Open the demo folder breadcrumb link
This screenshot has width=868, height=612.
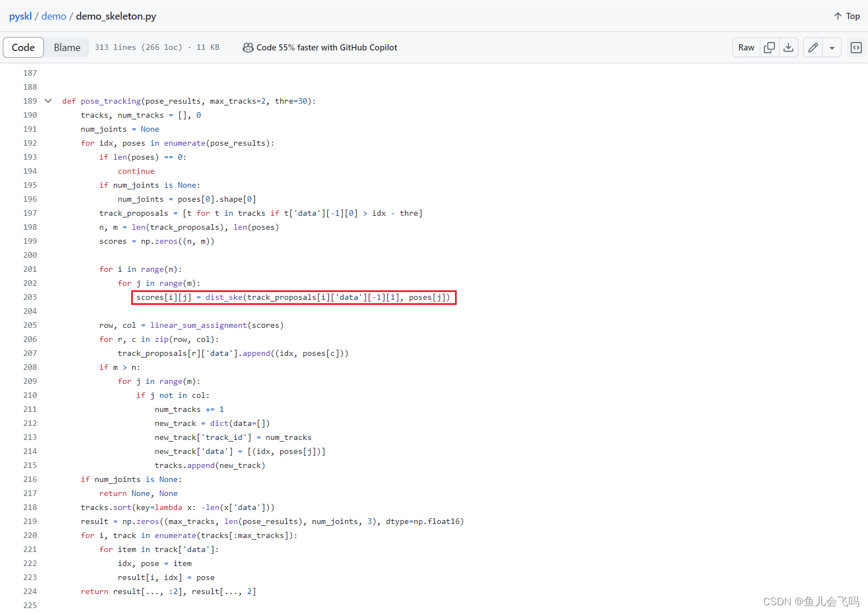click(53, 16)
